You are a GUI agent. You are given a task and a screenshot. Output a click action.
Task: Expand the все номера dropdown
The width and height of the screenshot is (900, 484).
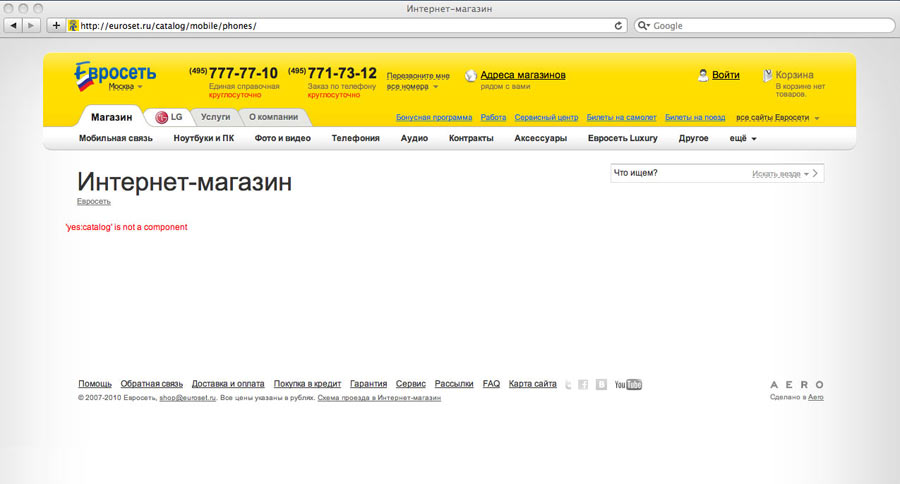click(412, 87)
